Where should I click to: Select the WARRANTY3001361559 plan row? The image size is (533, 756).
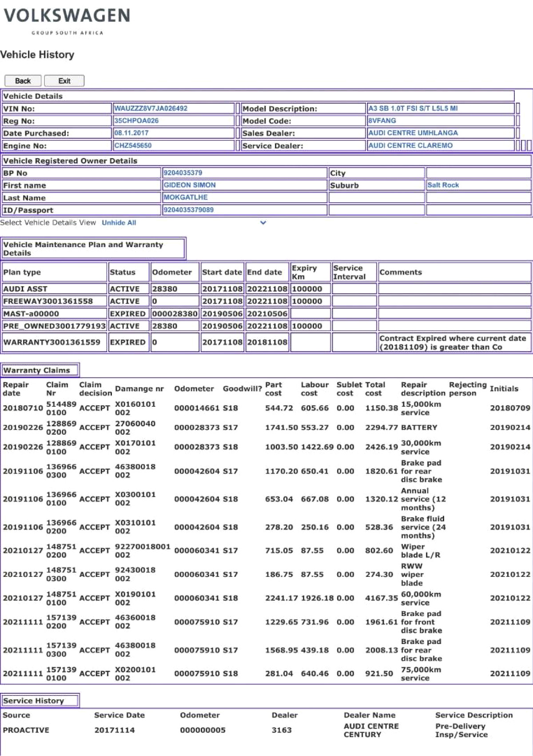coord(266,342)
